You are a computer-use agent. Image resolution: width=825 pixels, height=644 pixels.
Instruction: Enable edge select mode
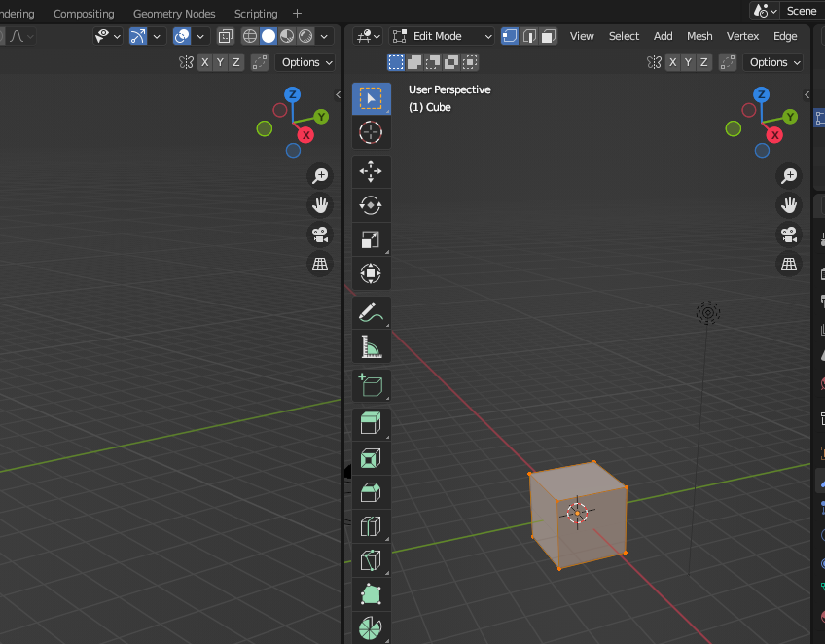pos(529,36)
